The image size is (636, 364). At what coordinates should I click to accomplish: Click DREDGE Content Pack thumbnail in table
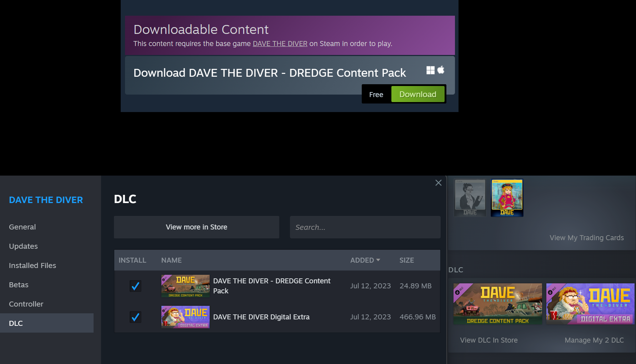(x=185, y=286)
